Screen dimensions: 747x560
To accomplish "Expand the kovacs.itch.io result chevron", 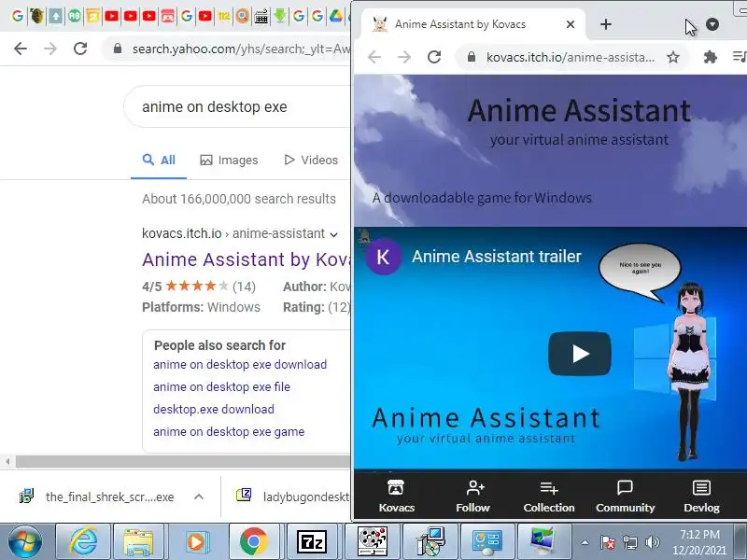I will click(334, 234).
